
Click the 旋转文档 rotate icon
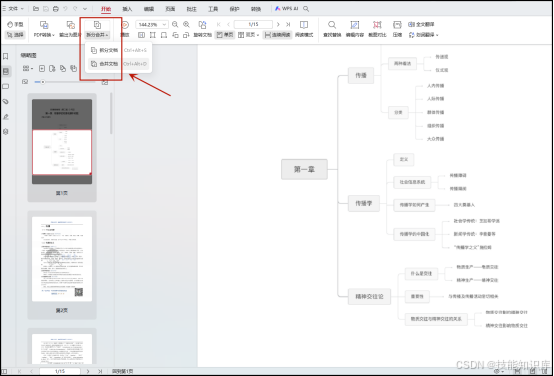(202, 29)
